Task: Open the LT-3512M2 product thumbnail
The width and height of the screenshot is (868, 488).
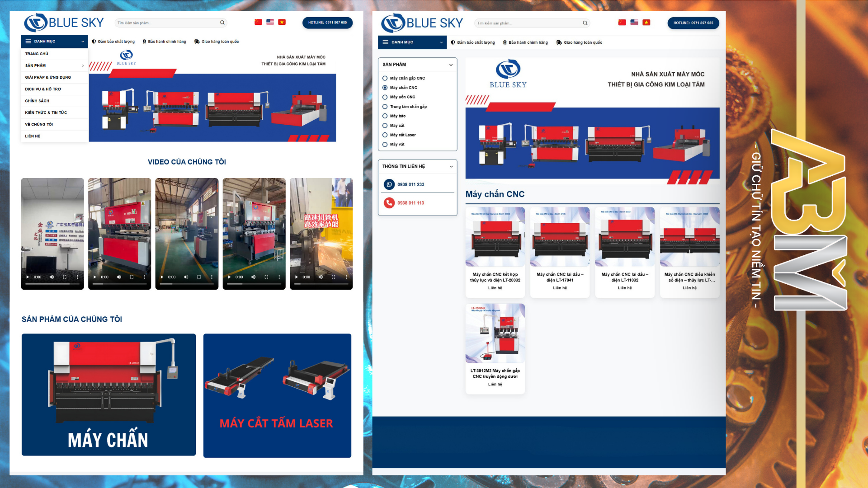Action: point(495,333)
